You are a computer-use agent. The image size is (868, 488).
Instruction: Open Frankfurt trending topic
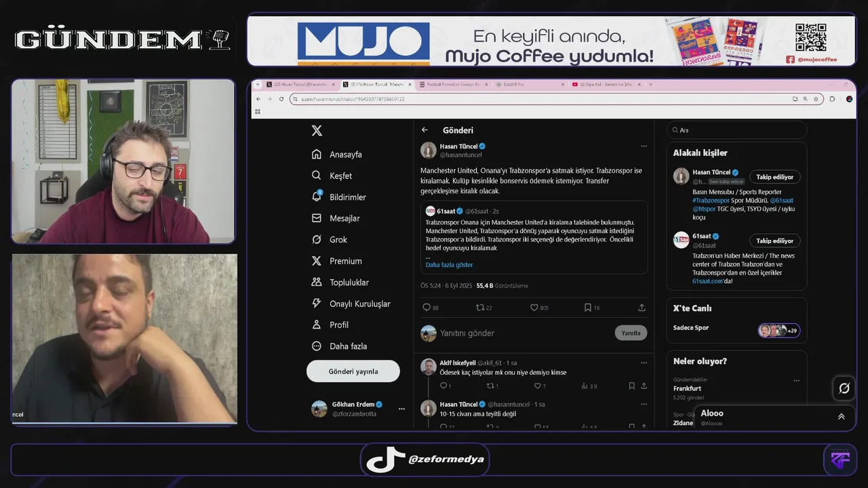(687, 388)
